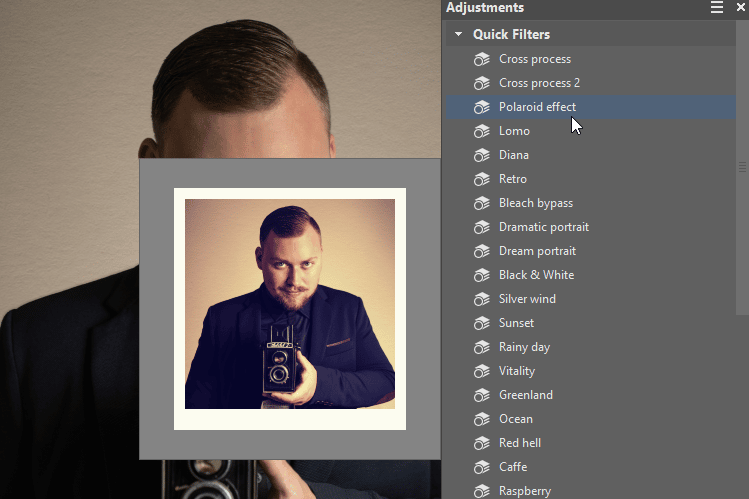Viewport: 749px width, 499px height.
Task: Click the filter icon beside Sunset
Action: click(482, 323)
